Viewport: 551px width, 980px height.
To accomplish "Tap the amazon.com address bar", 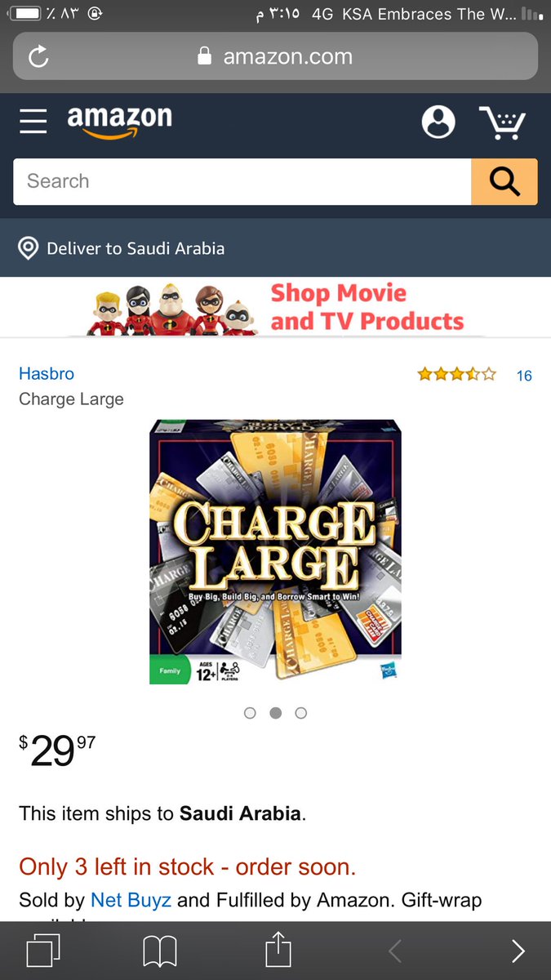I will [276, 56].
